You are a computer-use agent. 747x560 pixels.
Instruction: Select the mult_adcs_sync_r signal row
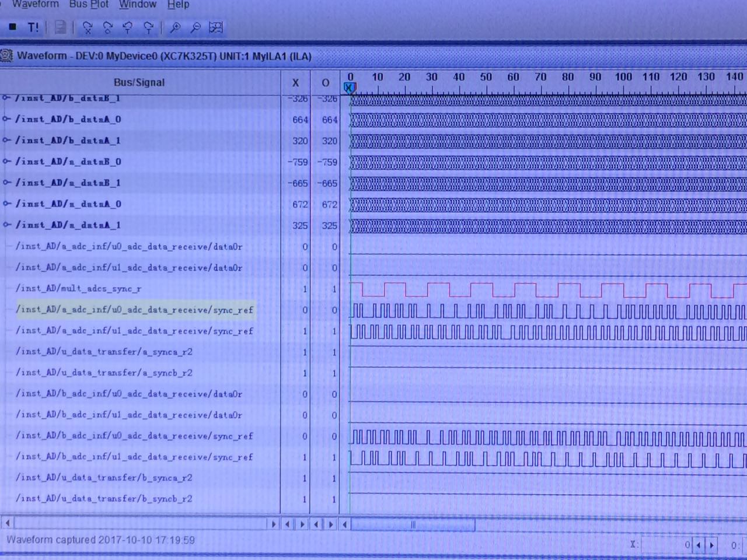[79, 288]
